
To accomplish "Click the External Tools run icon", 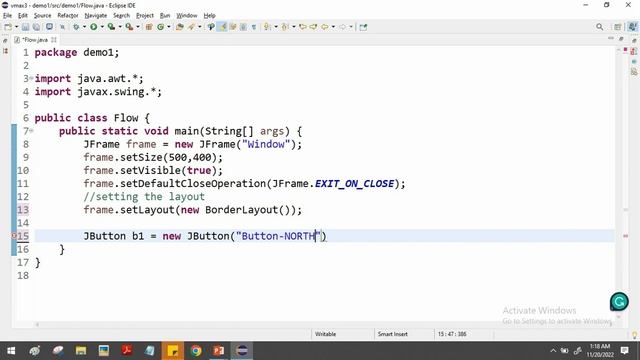I will 129,27.
